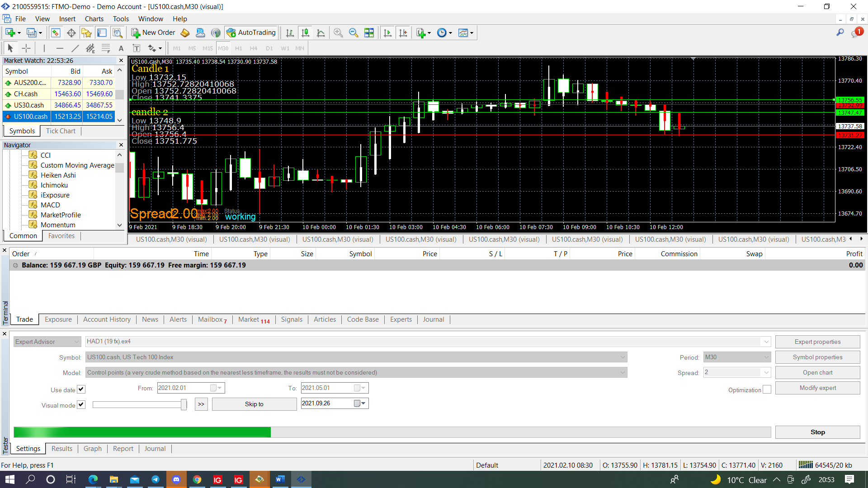Select the arrow cursor tool
Viewport: 868px width, 488px height.
point(10,48)
